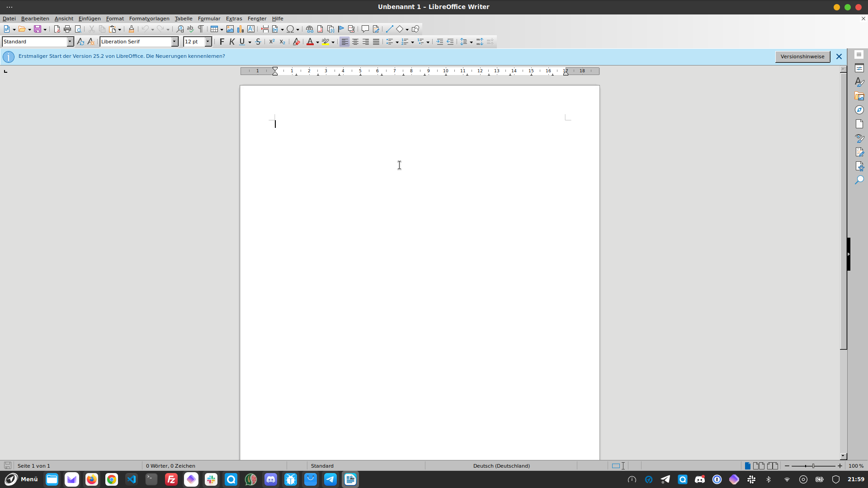Toggle formatting marks pilcrow icon
This screenshot has height=488, width=868.
tap(201, 29)
